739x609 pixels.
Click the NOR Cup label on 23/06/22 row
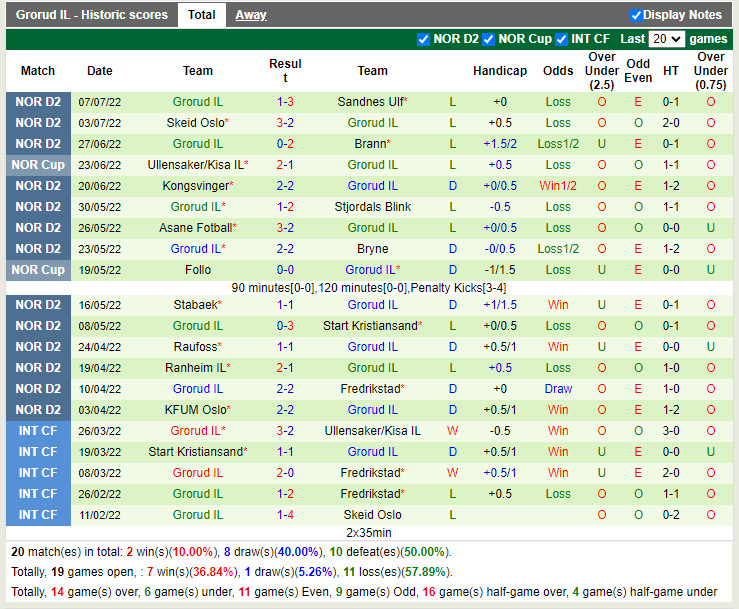pos(38,165)
